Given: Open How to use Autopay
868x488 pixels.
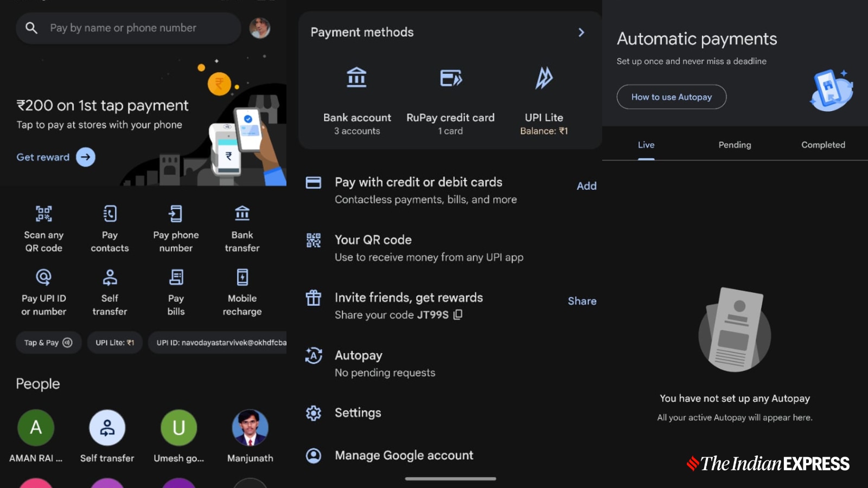Looking at the screenshot, I should coord(671,97).
